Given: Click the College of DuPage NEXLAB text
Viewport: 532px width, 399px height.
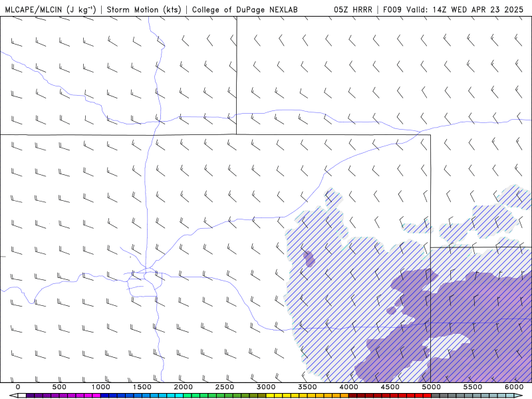Looking at the screenshot, I should (x=245, y=9).
